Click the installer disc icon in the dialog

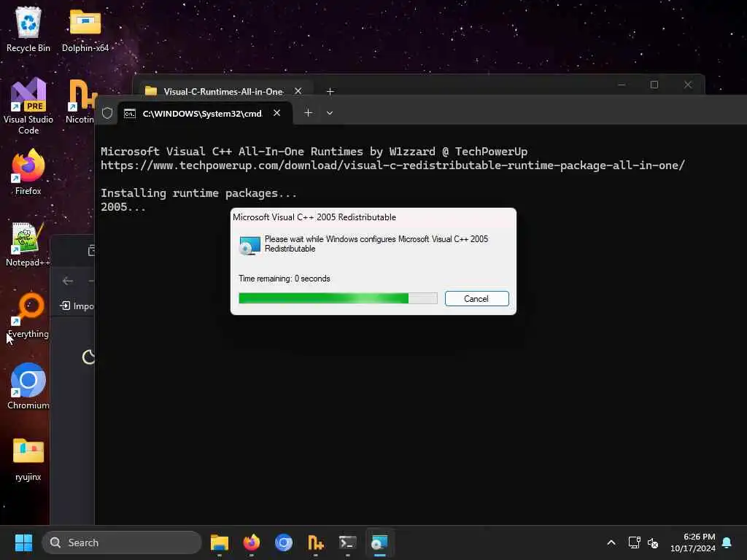(249, 245)
